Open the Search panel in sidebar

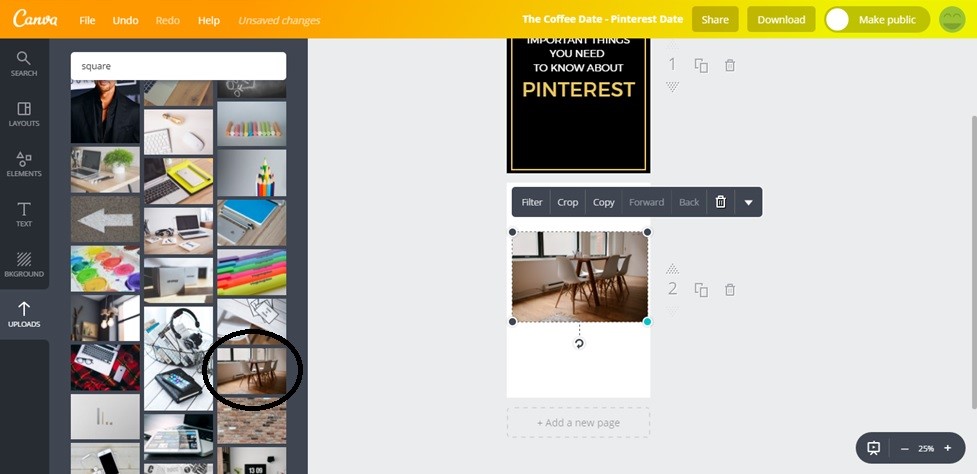(24, 64)
